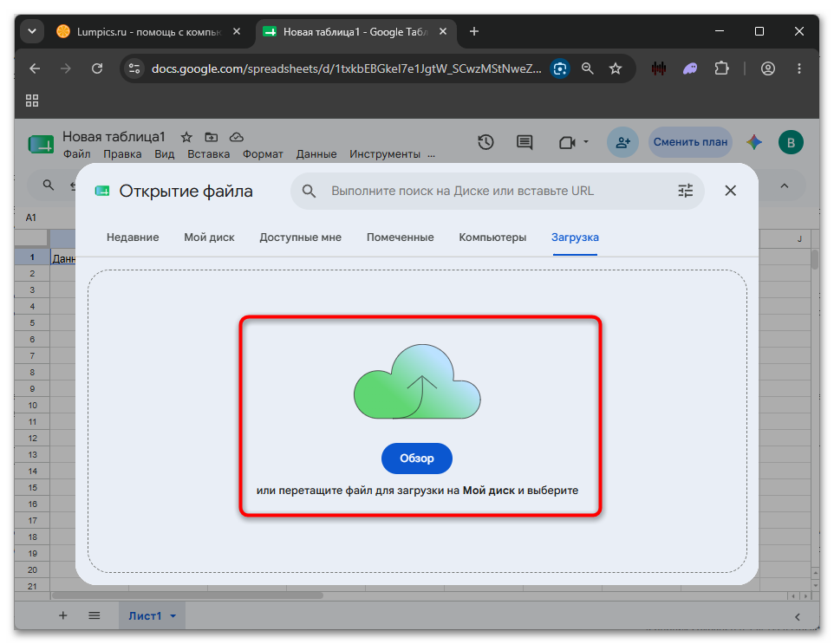The height and width of the screenshot is (644, 834).
Task: Open the Google account avatar B
Action: tap(791, 142)
